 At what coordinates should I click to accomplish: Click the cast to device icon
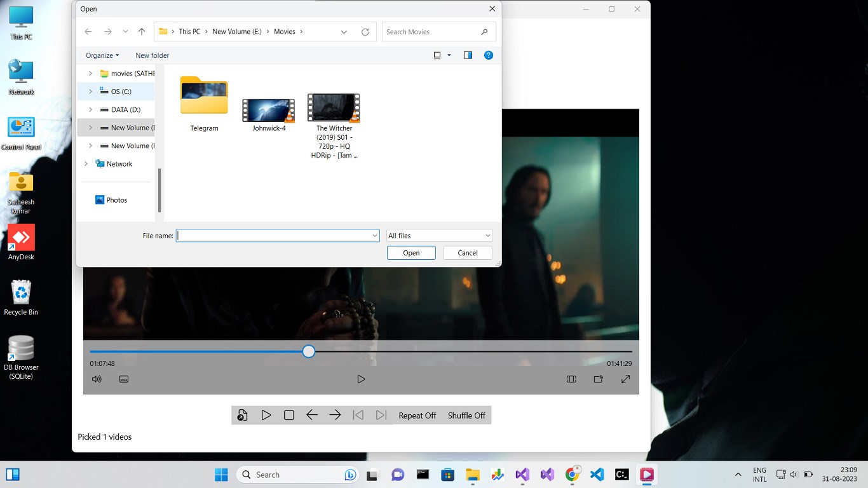point(598,379)
